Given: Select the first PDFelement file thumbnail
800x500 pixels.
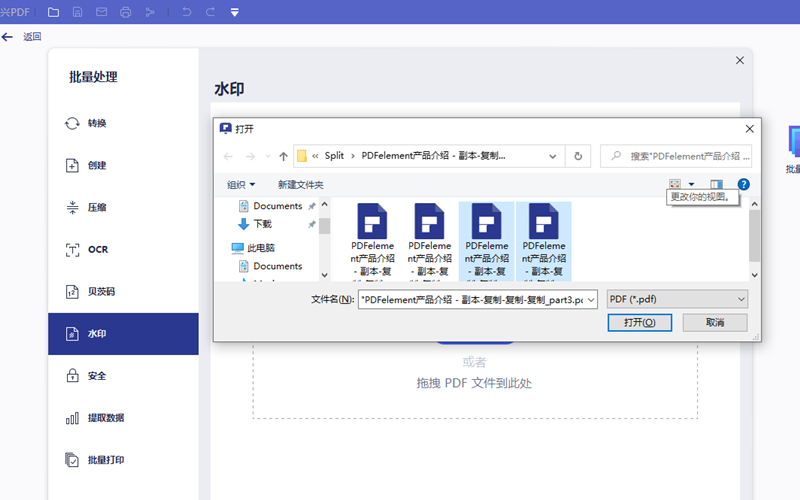Looking at the screenshot, I should click(x=372, y=240).
